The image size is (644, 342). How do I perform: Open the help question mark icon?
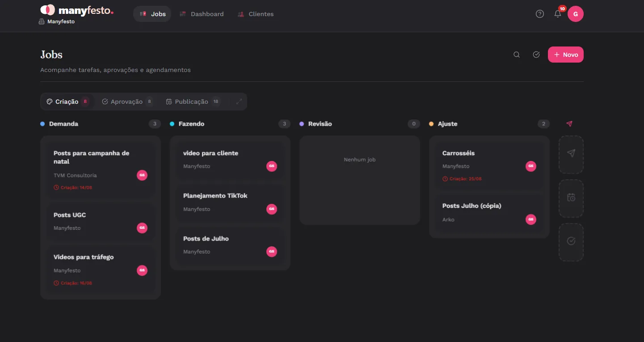(540, 14)
